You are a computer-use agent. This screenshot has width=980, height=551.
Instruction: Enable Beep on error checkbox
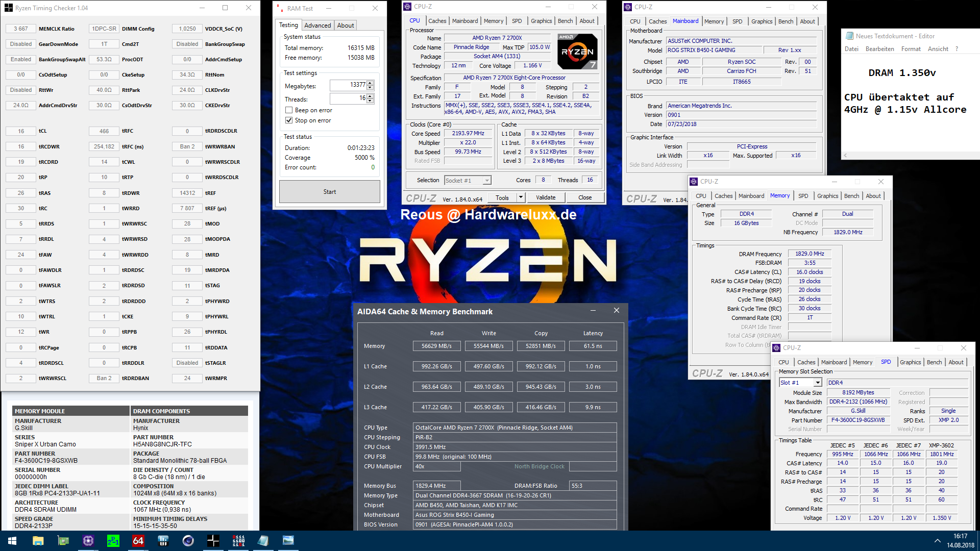click(x=289, y=110)
